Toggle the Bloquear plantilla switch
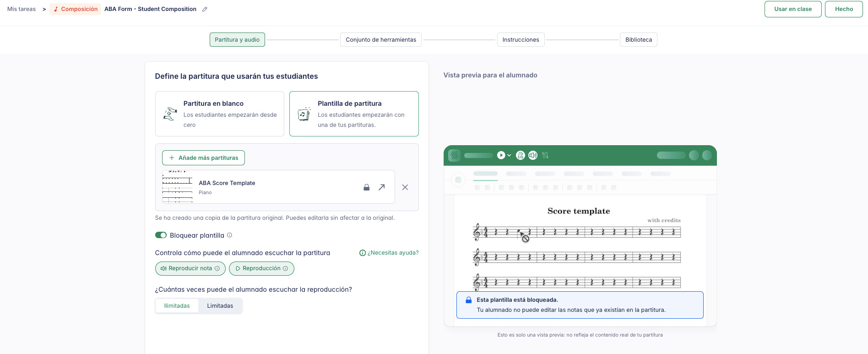The width and height of the screenshot is (868, 354). click(x=161, y=235)
